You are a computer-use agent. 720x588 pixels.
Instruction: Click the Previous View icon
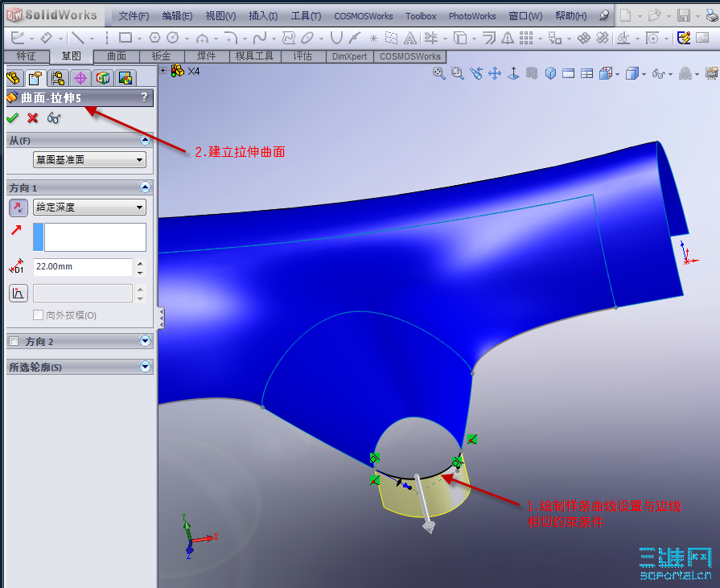476,73
